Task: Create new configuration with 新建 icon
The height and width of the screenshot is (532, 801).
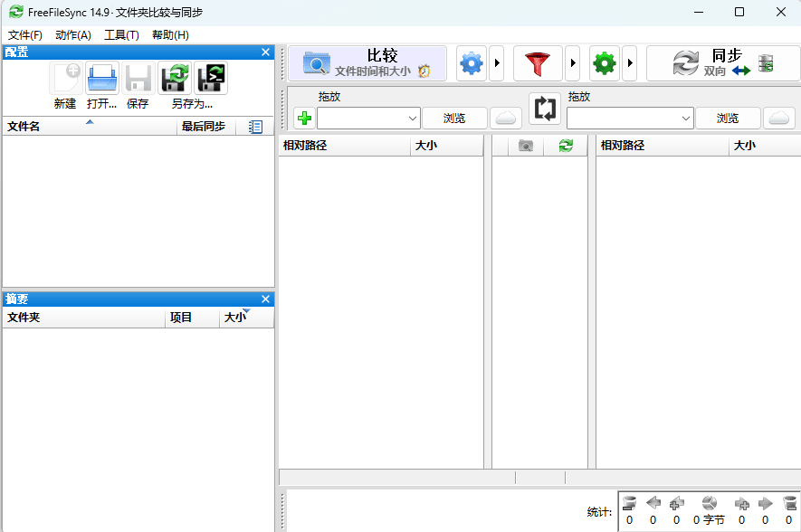Action: (x=64, y=79)
